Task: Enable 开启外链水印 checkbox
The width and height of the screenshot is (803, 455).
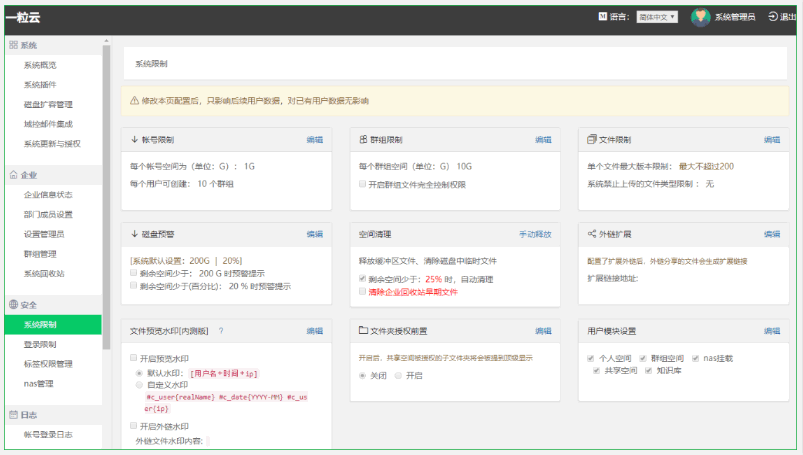Action: click(x=134, y=426)
